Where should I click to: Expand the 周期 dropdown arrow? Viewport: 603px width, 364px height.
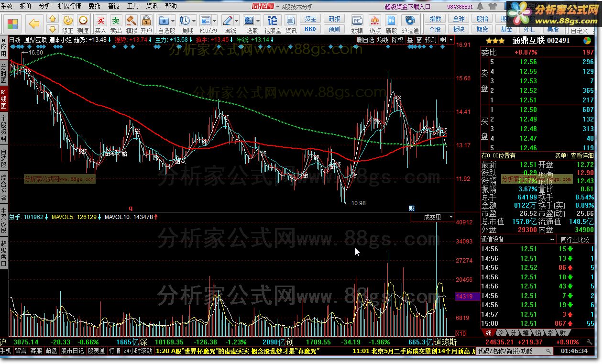pyautogui.click(x=194, y=21)
